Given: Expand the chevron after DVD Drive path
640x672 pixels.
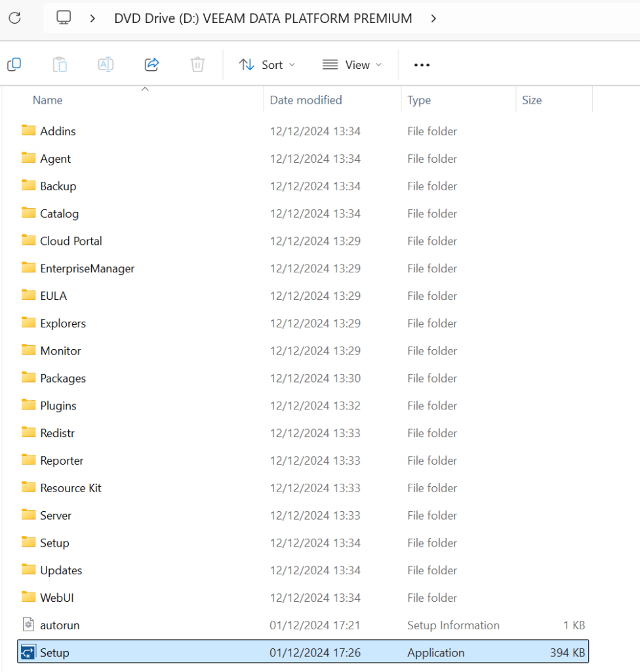Looking at the screenshot, I should pos(433,18).
